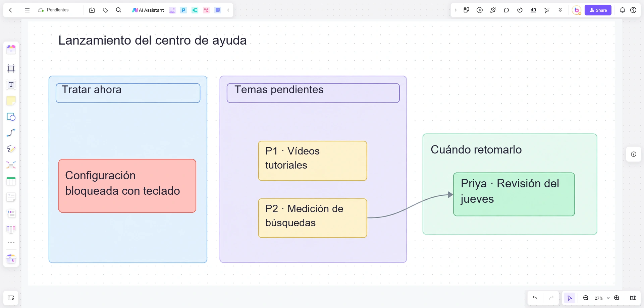Toggle the cursor select mode
The width and height of the screenshot is (644, 308).
pos(570,298)
